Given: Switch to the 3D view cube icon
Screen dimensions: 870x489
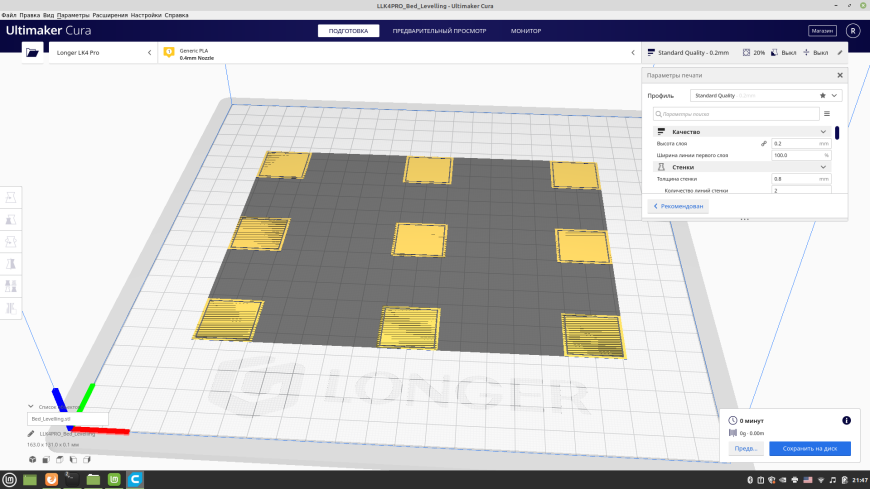Looking at the screenshot, I should pyautogui.click(x=33, y=460).
